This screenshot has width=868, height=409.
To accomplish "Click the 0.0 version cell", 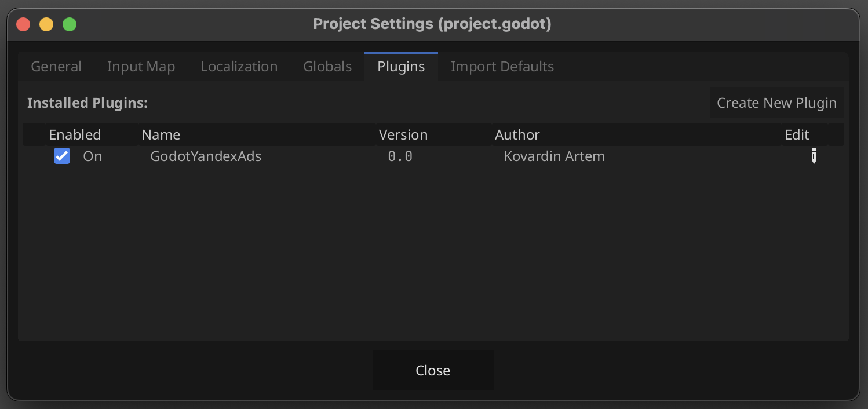I will coord(400,156).
